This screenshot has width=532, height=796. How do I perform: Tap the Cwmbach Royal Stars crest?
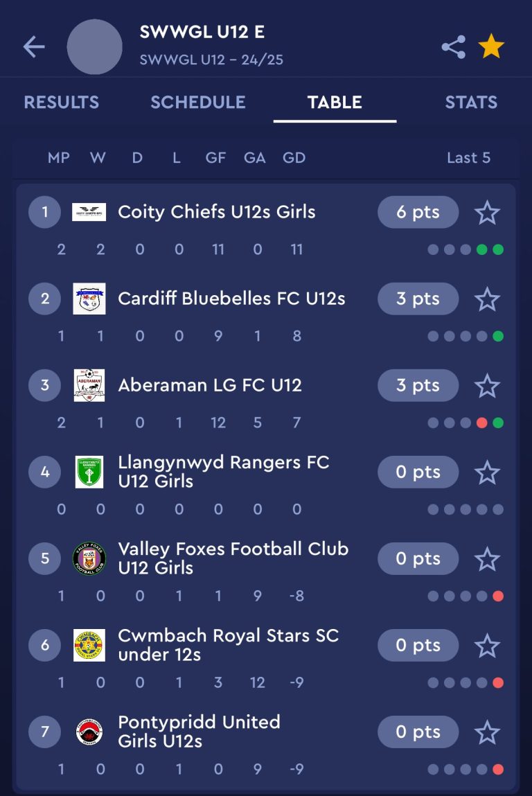[x=89, y=645]
